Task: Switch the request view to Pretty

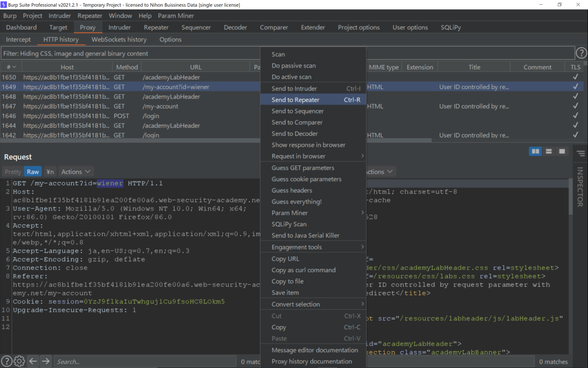Action: [x=12, y=171]
